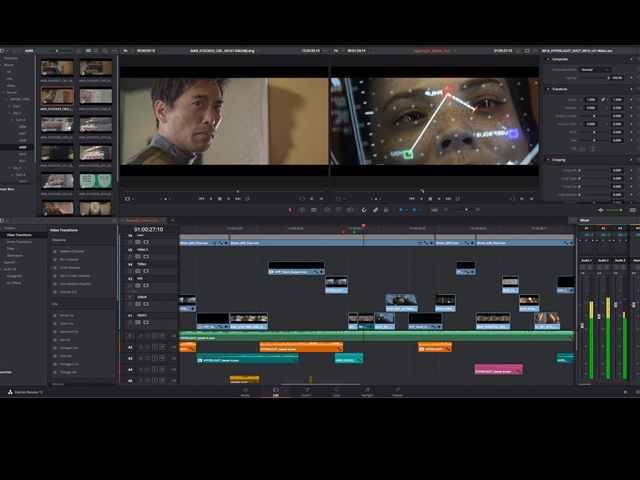The height and width of the screenshot is (480, 640).
Task: Adjust the timeline zoom slider
Action: pyautogui.click(x=462, y=210)
